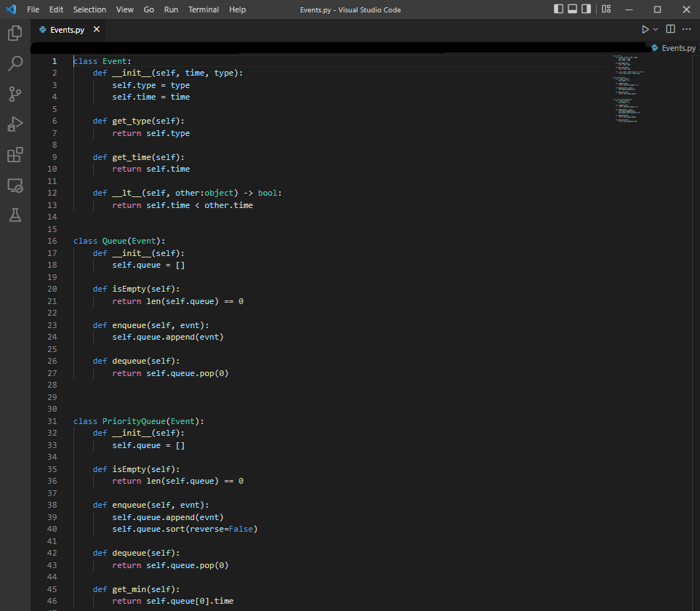Open the Run and Debug panel
This screenshot has height=611, width=700.
point(15,124)
